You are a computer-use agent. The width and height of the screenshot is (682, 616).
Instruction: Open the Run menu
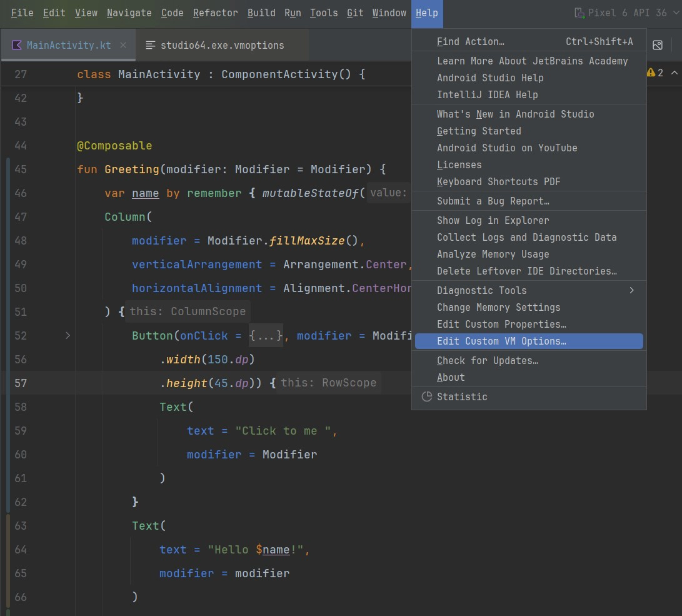tap(293, 13)
